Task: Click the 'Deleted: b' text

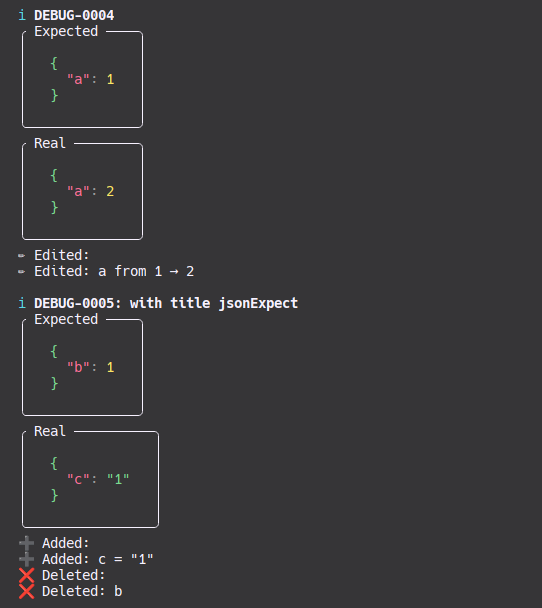Action: pos(82,591)
